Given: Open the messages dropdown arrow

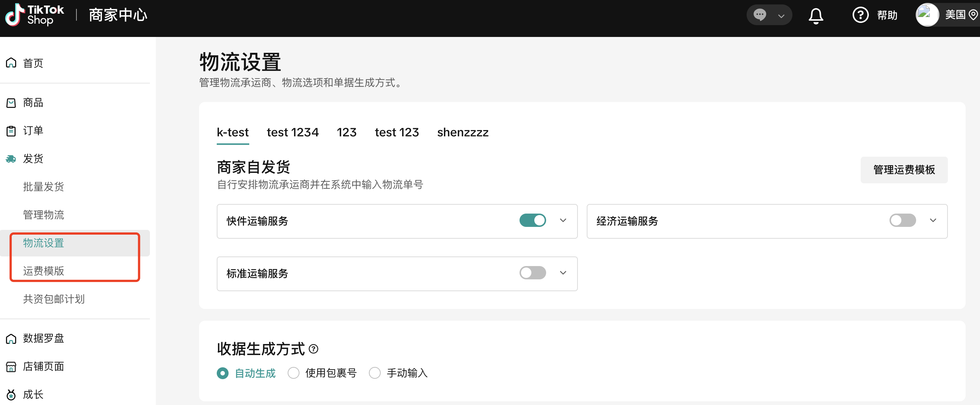Looking at the screenshot, I should 781,15.
